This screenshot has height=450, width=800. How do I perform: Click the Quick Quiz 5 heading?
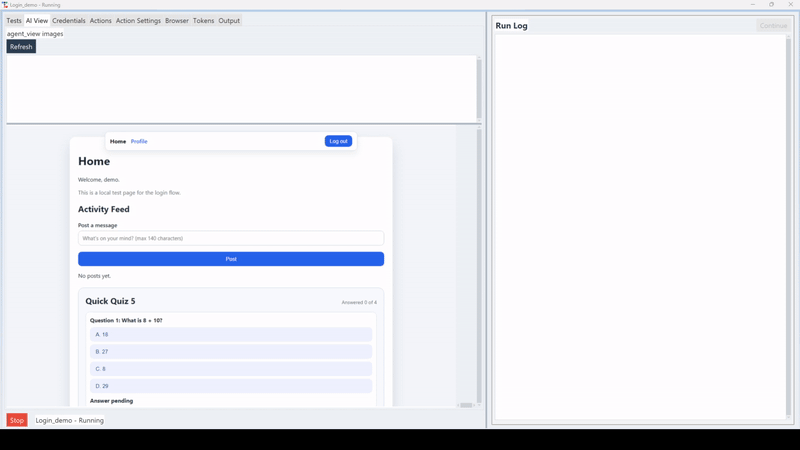point(110,301)
